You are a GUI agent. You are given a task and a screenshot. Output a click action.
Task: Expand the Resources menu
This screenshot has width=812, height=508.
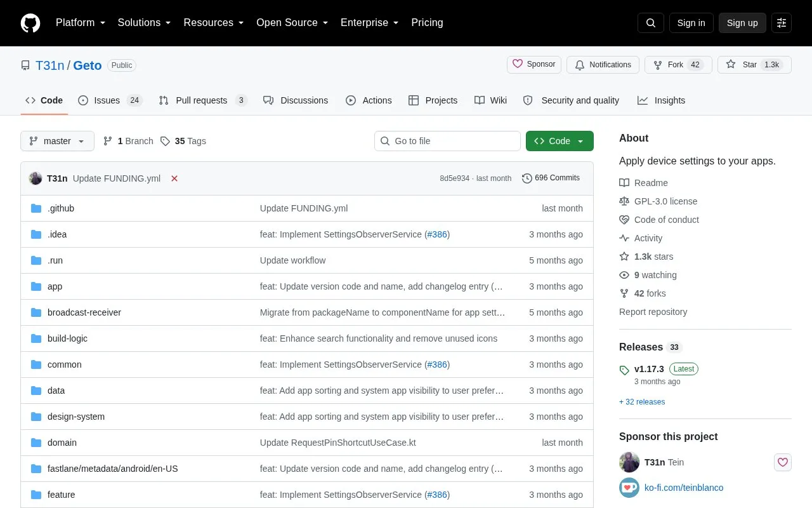(214, 23)
